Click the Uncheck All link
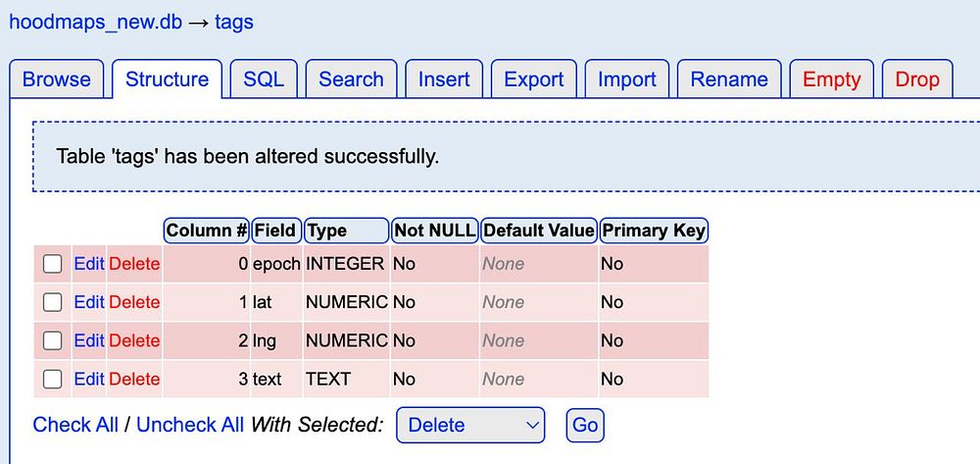 click(190, 425)
